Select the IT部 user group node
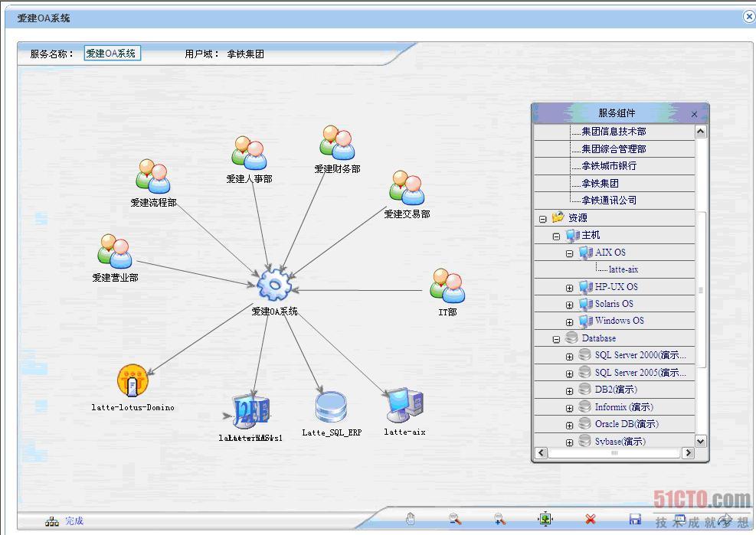This screenshot has width=756, height=535. click(447, 285)
